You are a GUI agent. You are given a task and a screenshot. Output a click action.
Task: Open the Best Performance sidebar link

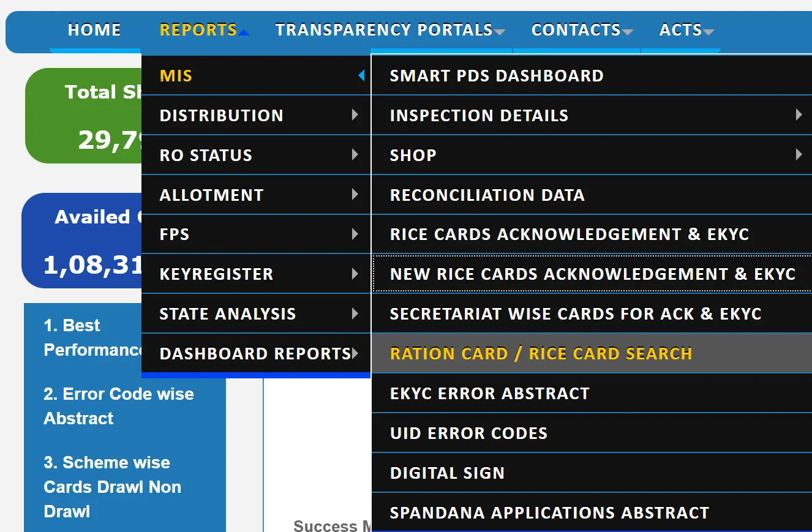click(92, 337)
